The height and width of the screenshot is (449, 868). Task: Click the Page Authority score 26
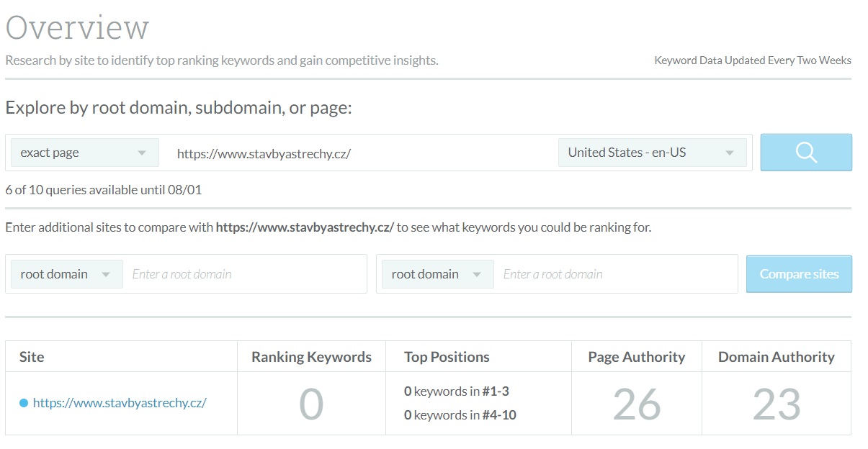click(637, 404)
